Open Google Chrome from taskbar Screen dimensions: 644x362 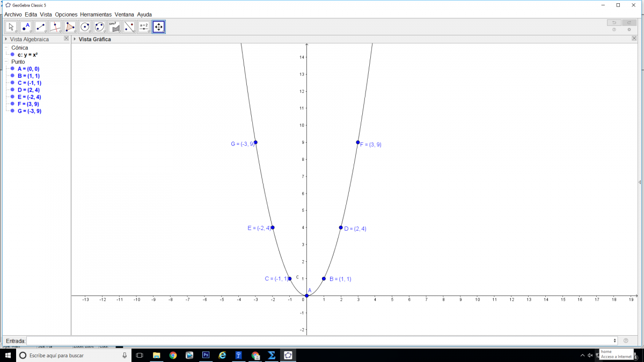pos(173,355)
